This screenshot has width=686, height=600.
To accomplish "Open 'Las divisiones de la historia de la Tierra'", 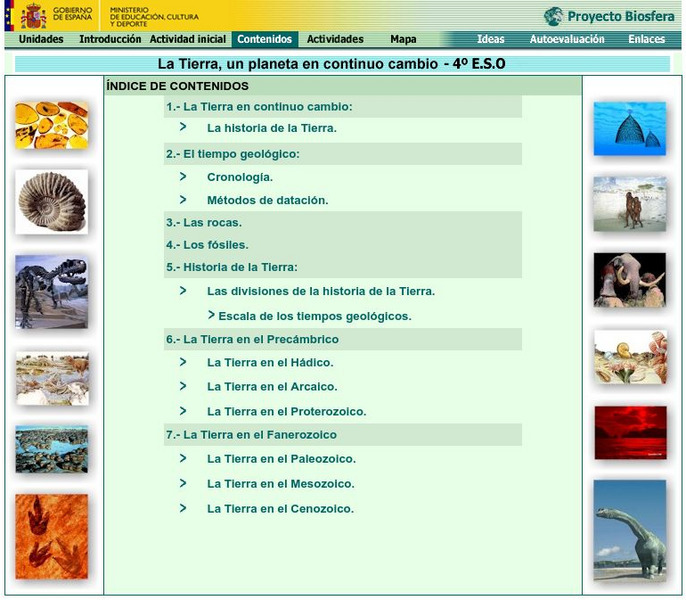I will (321, 291).
